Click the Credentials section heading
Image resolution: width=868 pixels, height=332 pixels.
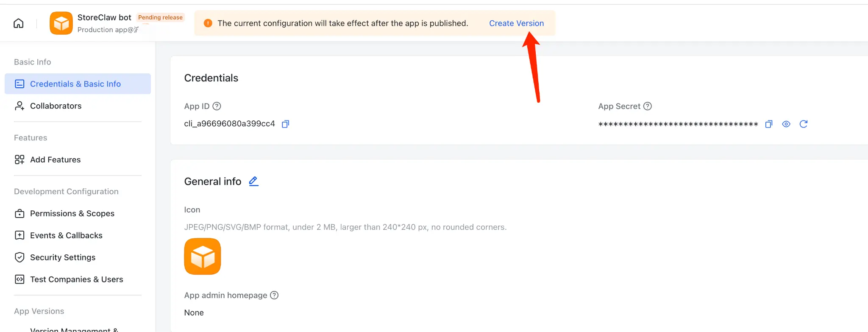point(211,78)
